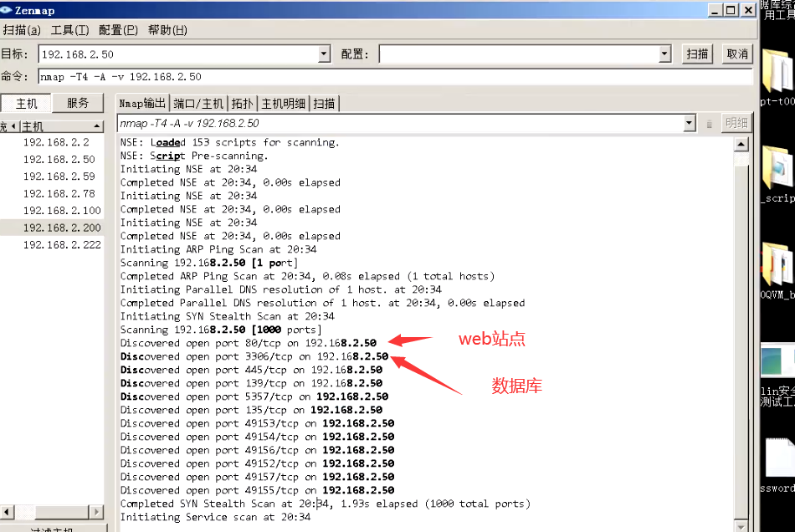This screenshot has height=532, width=795.
Task: Click the line 'Initiating SYN Stealth Scan at 20:34'
Action: point(227,316)
